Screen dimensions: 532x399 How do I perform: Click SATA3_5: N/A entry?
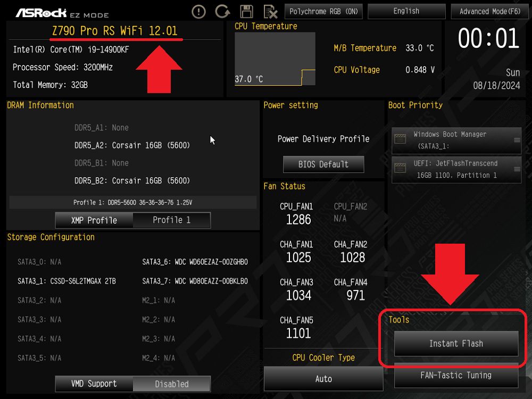(x=39, y=358)
